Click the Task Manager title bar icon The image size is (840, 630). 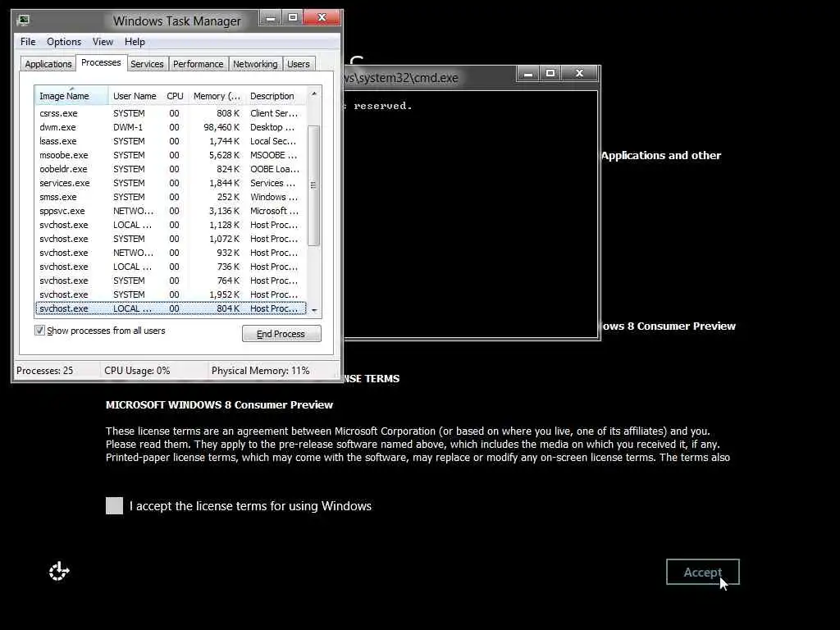tap(24, 21)
